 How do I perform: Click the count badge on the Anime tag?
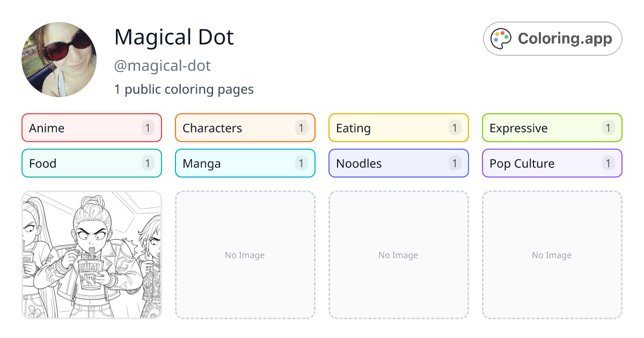[148, 128]
